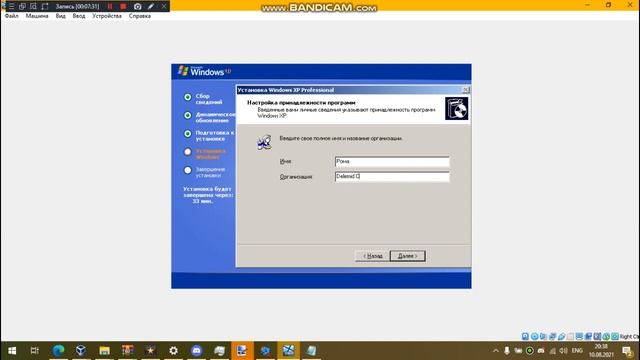Click VirtualBox keyboard capture indicator beside Right Ctrl
This screenshot has height=360, width=640.
point(615,336)
